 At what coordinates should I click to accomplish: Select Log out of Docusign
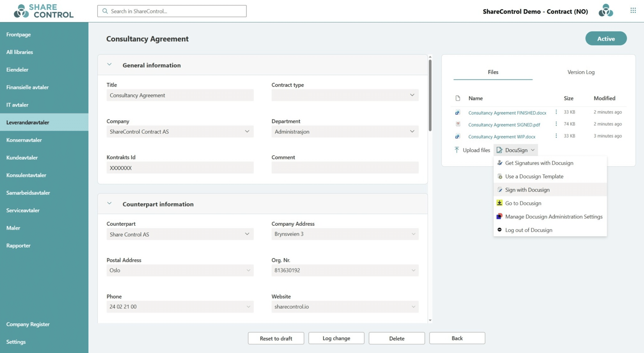550,230
